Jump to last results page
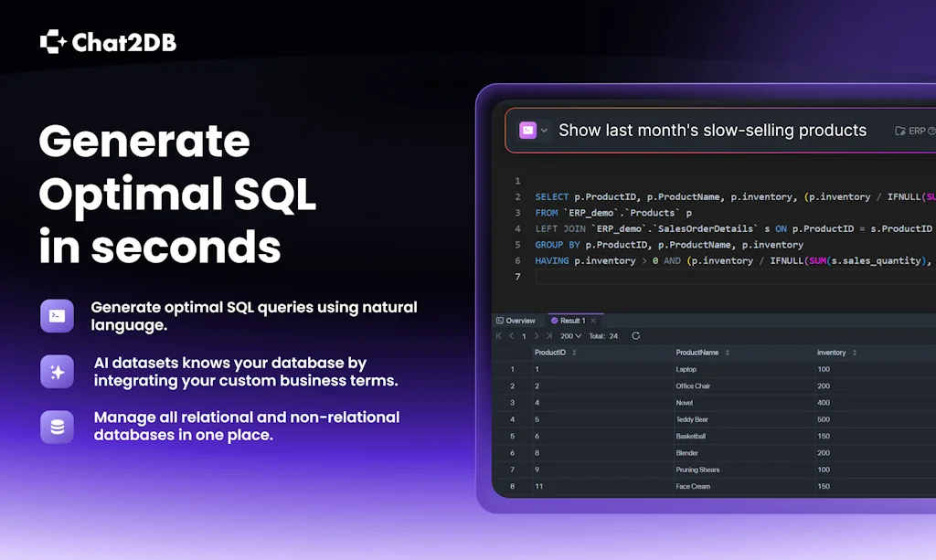The height and width of the screenshot is (560, 936). pyautogui.click(x=549, y=336)
